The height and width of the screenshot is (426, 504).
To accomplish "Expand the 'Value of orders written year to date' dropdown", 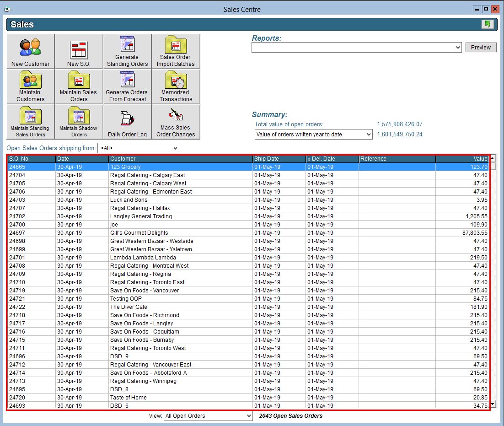I will [369, 135].
